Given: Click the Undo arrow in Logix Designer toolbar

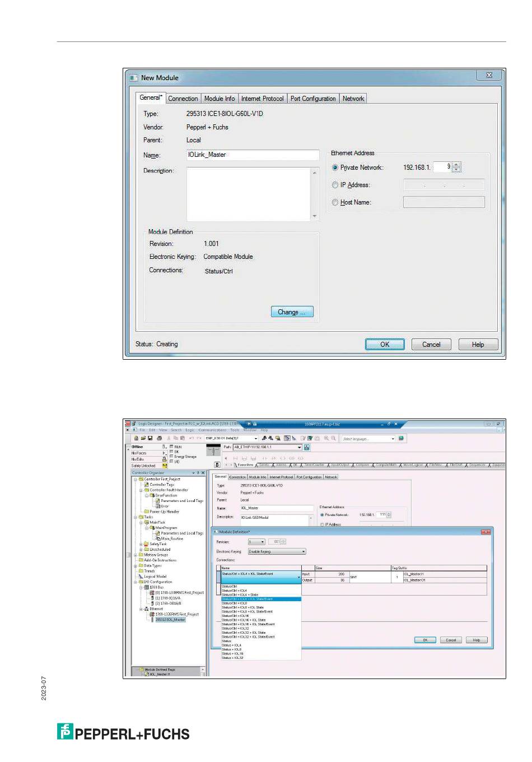Looking at the screenshot, I should (192, 438).
